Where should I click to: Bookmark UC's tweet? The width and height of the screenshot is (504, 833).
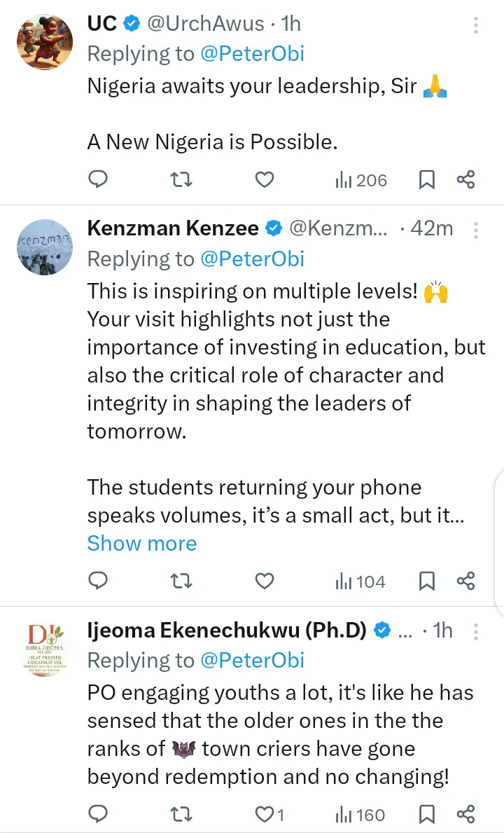click(426, 180)
